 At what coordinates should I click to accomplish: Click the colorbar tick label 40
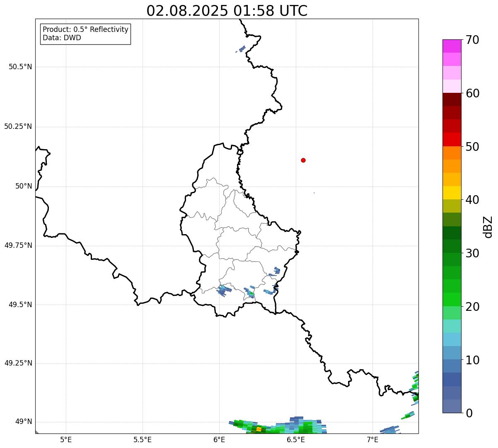(472, 200)
